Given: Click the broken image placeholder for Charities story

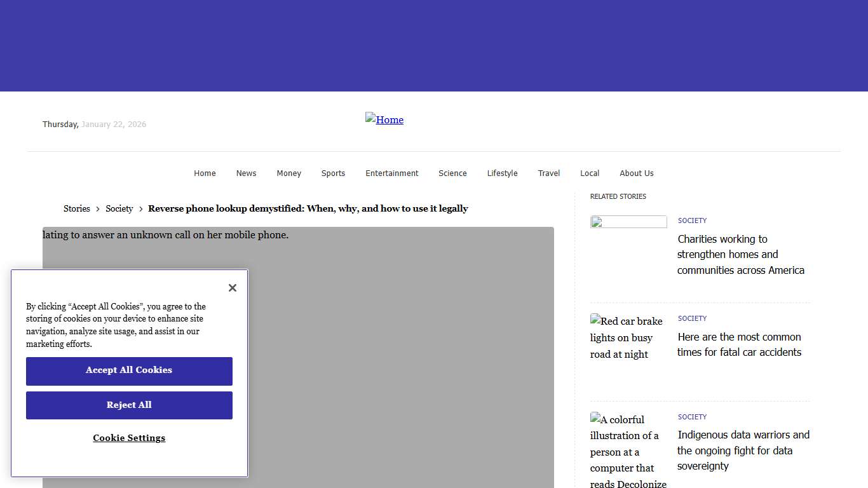Looking at the screenshot, I should point(628,222).
